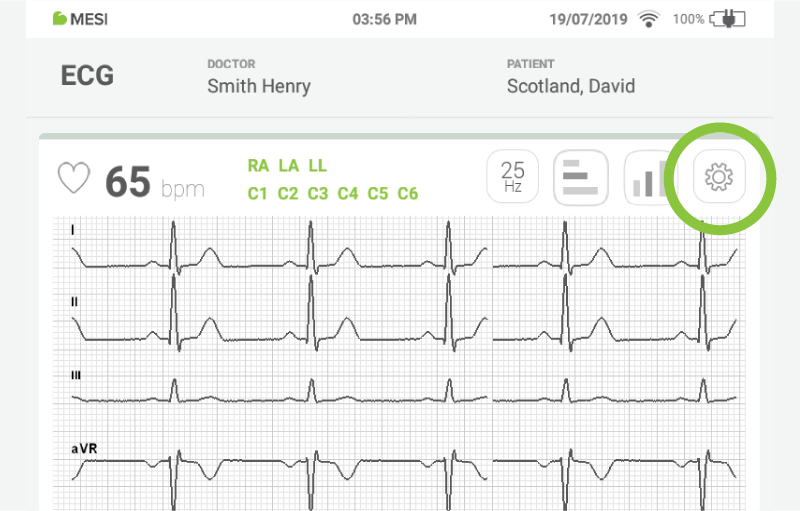Image resolution: width=800 pixels, height=511 pixels.
Task: Tap the heart rate heart icon
Action: [73, 180]
